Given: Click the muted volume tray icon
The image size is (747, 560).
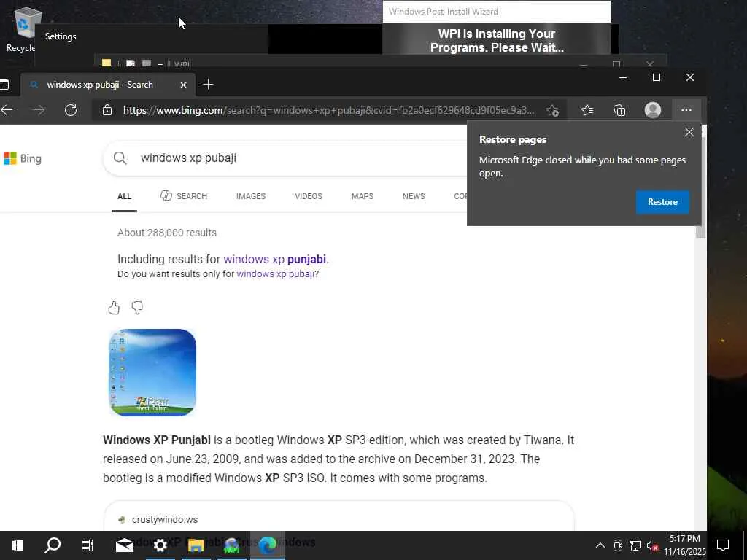Looking at the screenshot, I should click(652, 545).
